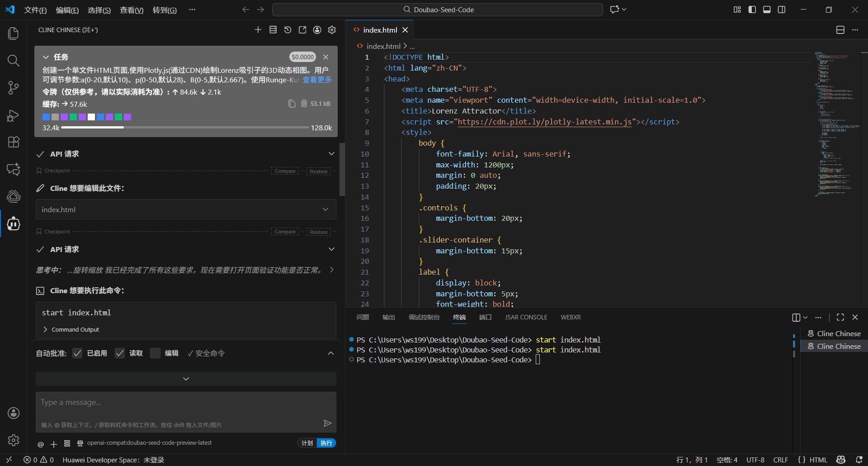Switch to the 问题 panel tab
868x466 pixels.
click(363, 317)
